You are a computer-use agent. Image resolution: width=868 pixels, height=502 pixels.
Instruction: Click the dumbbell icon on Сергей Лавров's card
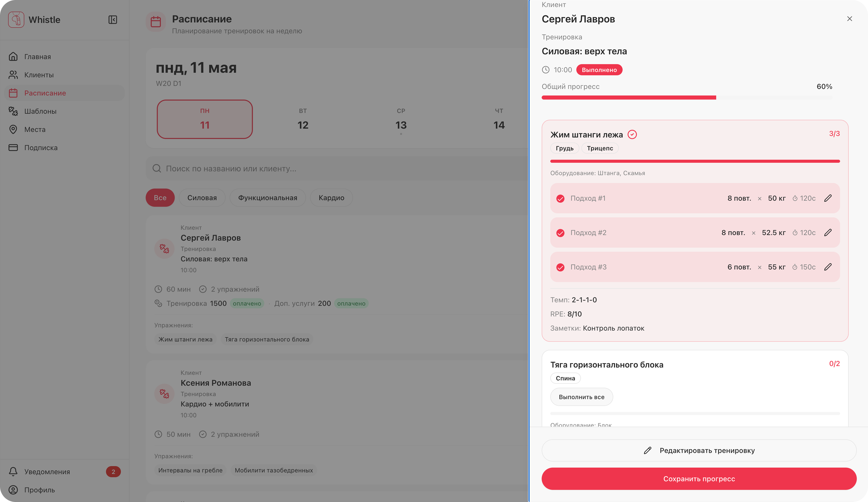(x=164, y=248)
